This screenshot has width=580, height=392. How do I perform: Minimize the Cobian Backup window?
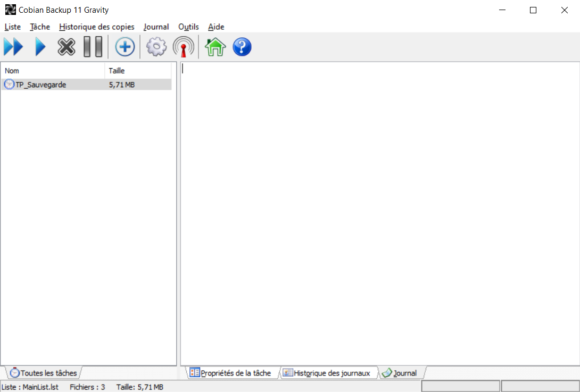point(502,10)
